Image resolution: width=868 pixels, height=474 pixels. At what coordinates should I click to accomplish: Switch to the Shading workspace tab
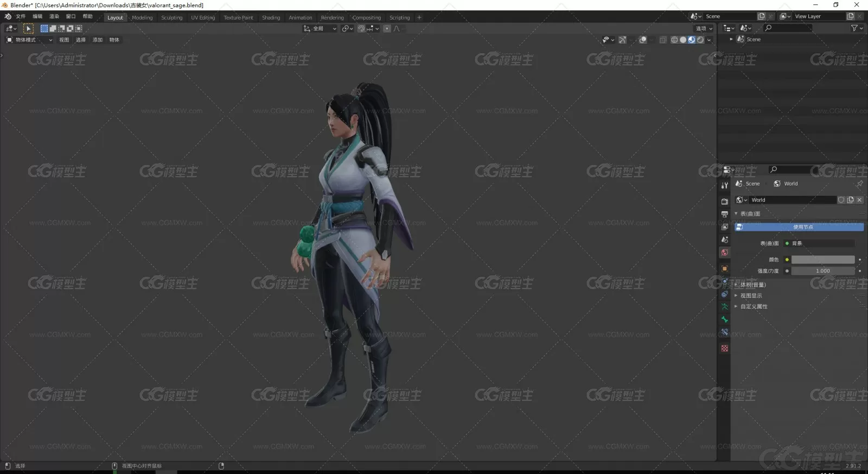click(x=271, y=17)
